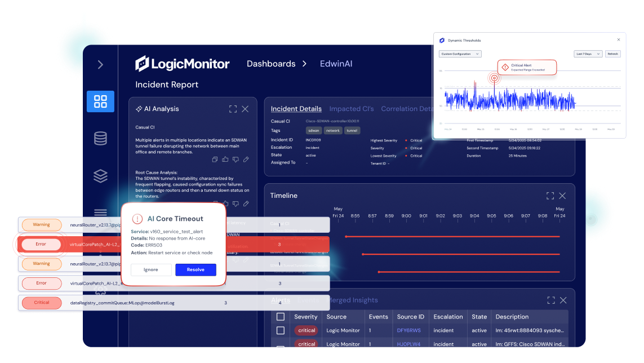This screenshot has width=644, height=363.
Task: Click the 9:00 timeline tick
Action: point(406,217)
